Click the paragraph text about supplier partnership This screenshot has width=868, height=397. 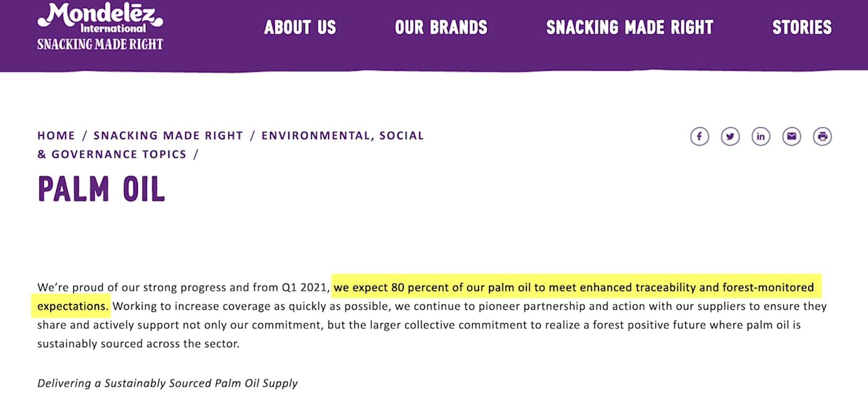(432, 325)
